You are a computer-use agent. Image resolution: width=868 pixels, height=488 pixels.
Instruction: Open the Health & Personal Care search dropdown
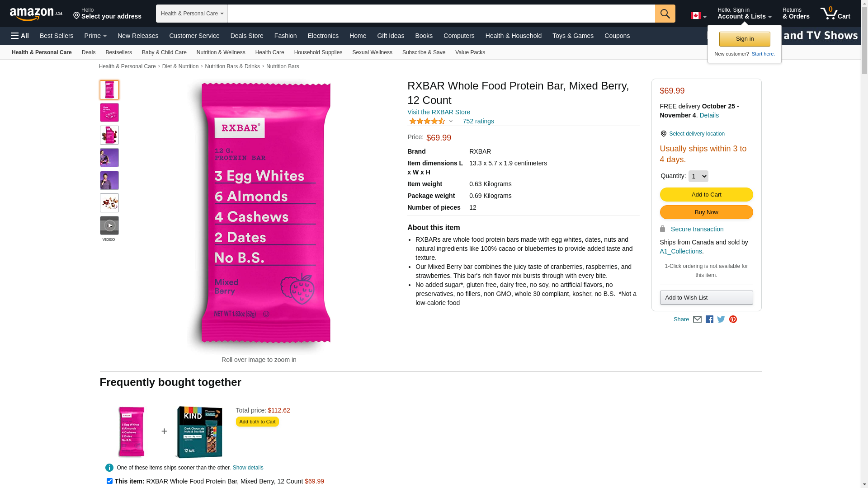coord(192,14)
